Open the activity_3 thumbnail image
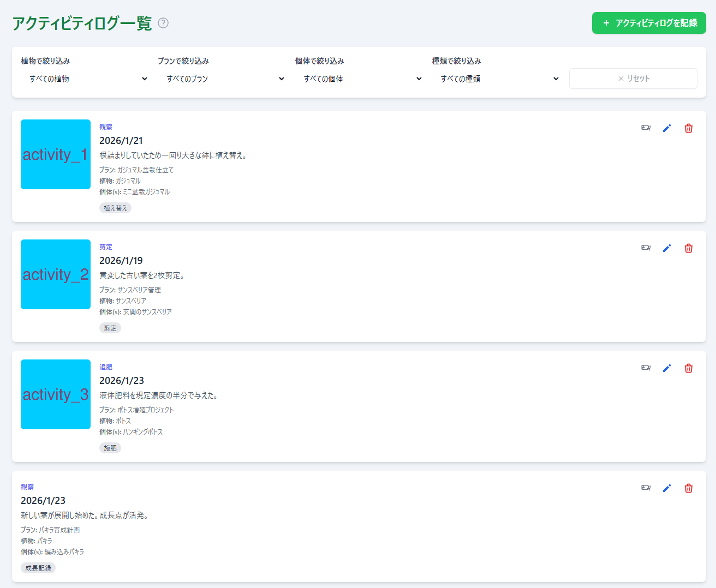 click(56, 394)
